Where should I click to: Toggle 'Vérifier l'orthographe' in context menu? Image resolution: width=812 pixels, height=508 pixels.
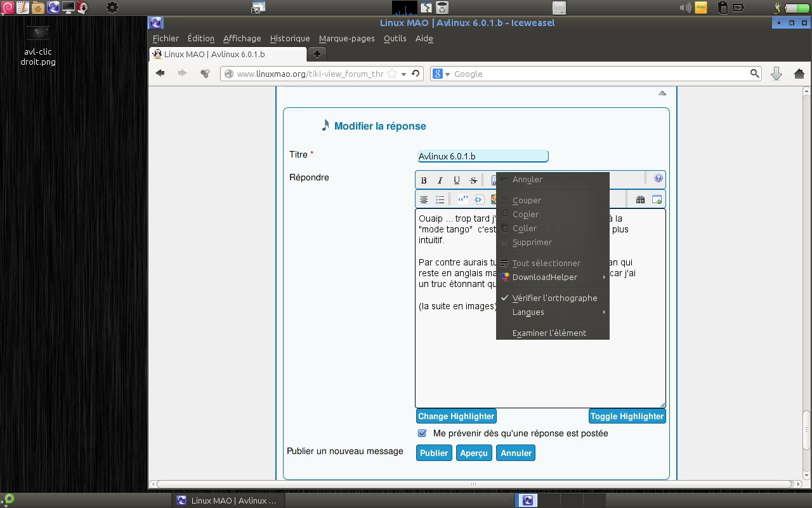[x=554, y=298]
